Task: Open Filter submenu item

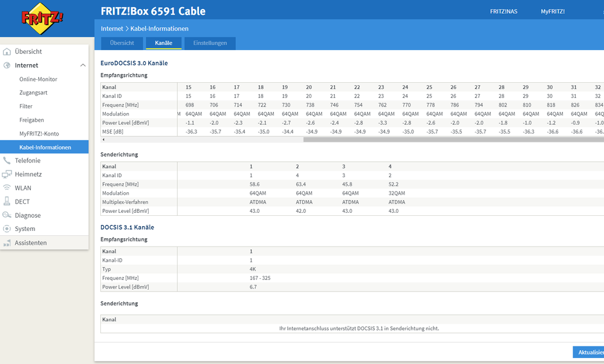Action: click(x=26, y=106)
